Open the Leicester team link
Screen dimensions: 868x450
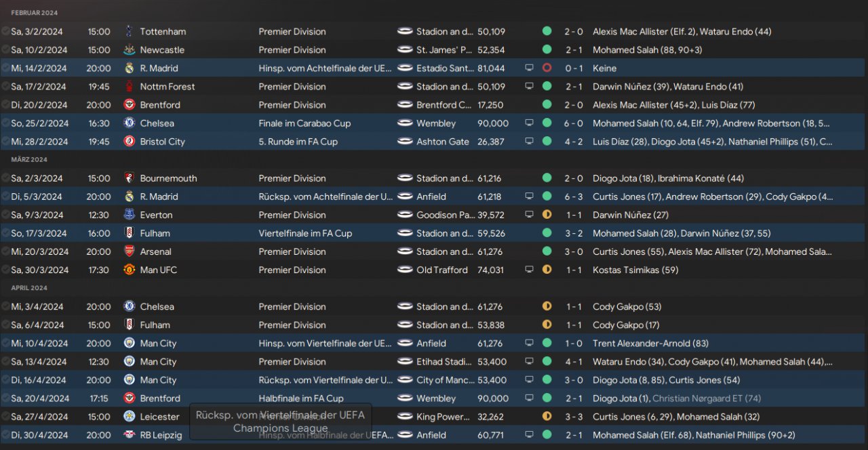coord(160,417)
